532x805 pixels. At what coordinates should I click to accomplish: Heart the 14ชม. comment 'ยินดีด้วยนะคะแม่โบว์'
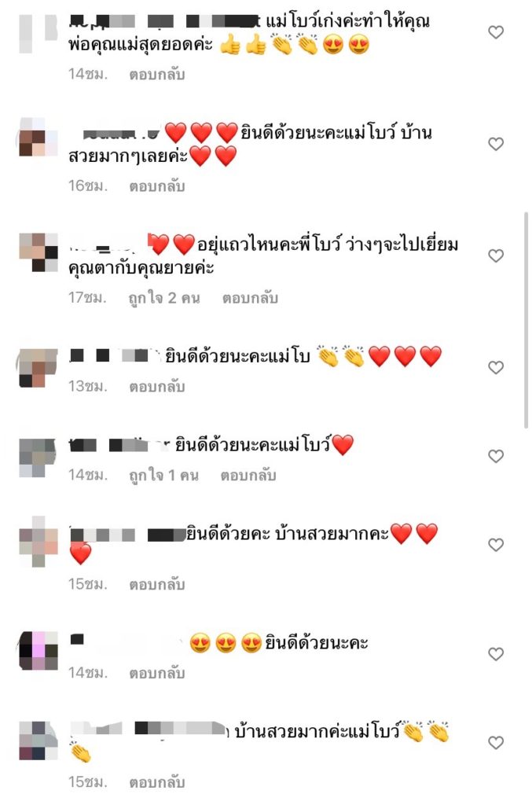tap(496, 457)
